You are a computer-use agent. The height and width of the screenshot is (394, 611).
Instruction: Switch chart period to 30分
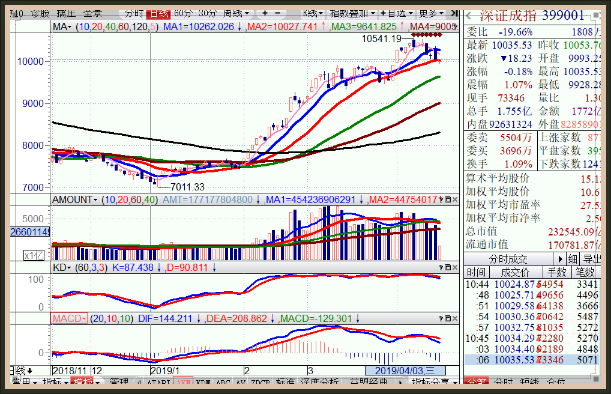click(207, 14)
